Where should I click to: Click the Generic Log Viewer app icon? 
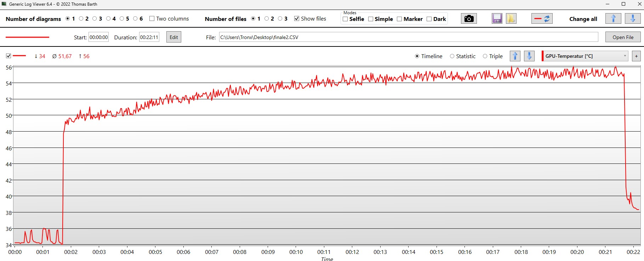(4, 4)
